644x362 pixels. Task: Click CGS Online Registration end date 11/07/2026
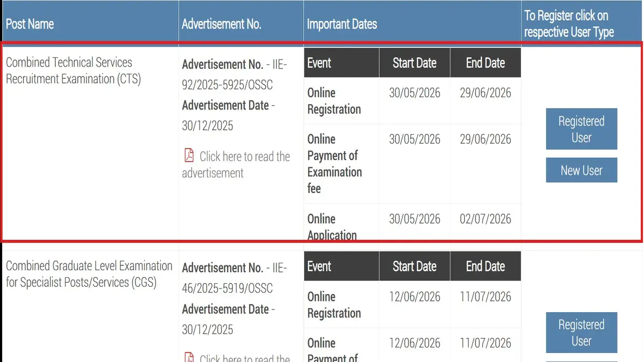click(x=485, y=297)
